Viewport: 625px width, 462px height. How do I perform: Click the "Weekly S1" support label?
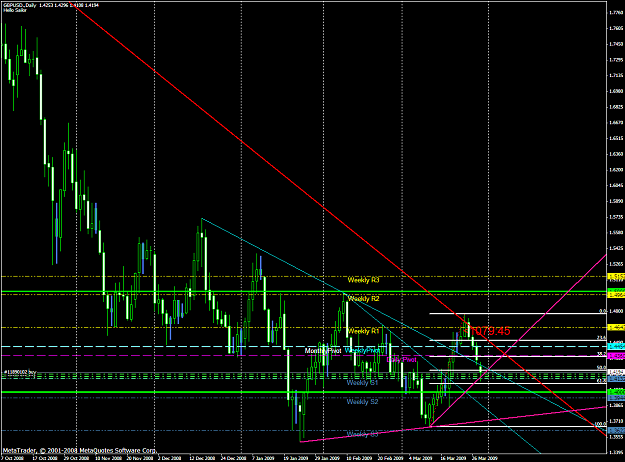pyautogui.click(x=362, y=383)
